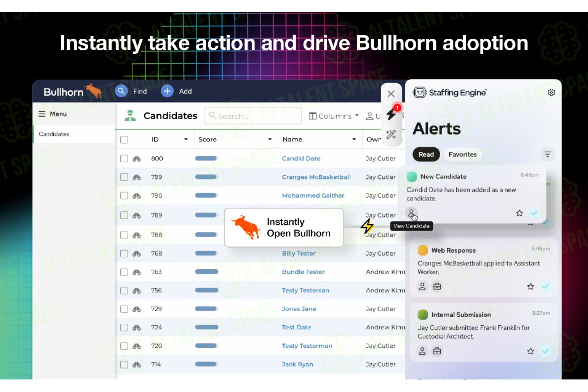Select the Read alerts tab

click(426, 154)
